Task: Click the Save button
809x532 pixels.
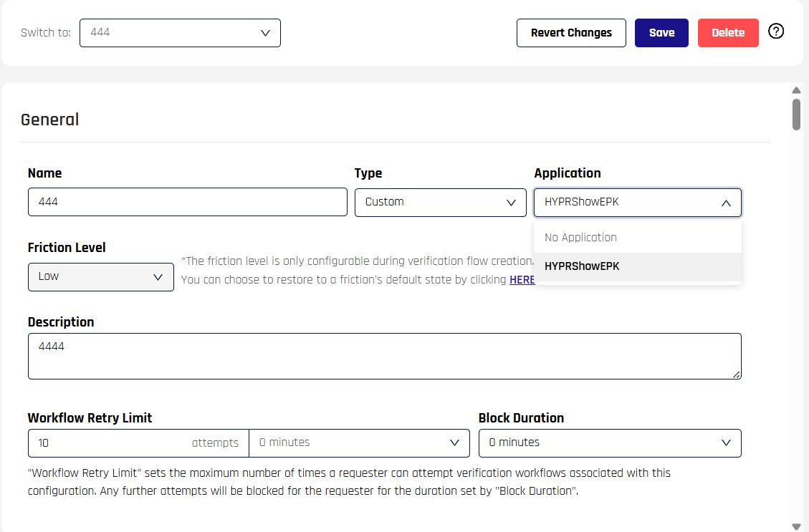Action: point(661,33)
